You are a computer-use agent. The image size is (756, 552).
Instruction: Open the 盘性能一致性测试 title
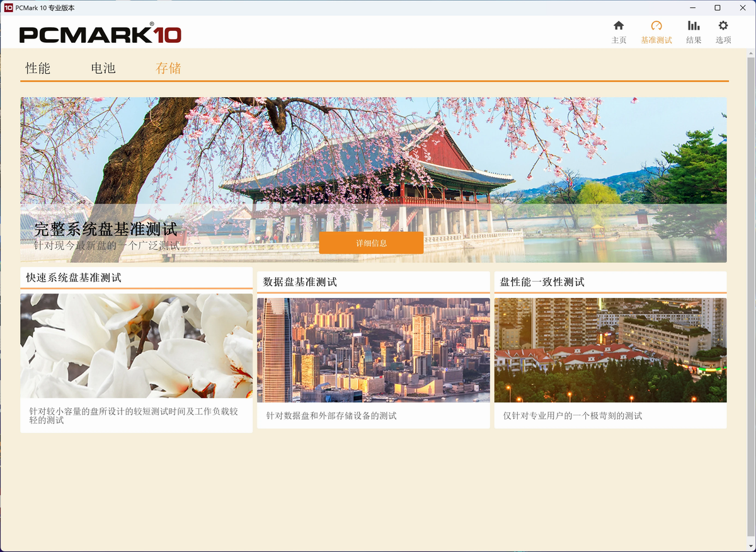[542, 282]
